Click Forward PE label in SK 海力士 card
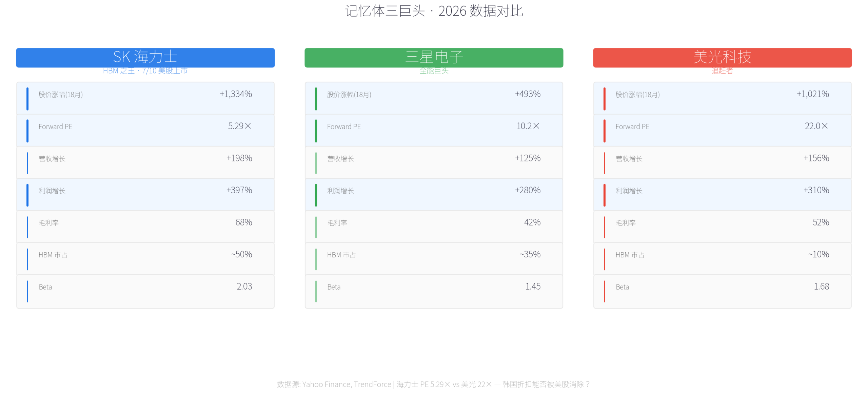 [x=55, y=126]
